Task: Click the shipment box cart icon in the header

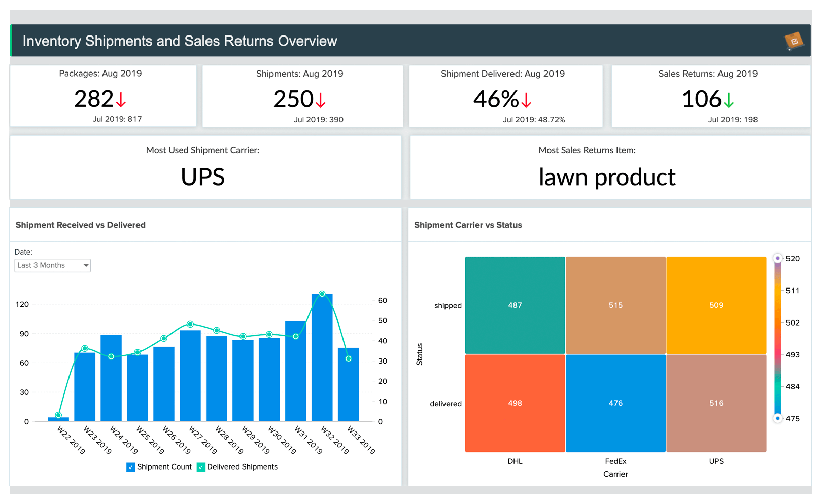Action: coord(794,41)
